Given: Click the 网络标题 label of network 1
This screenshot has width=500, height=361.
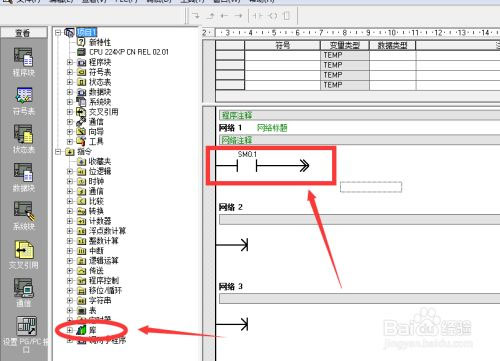Looking at the screenshot, I should click(272, 128).
